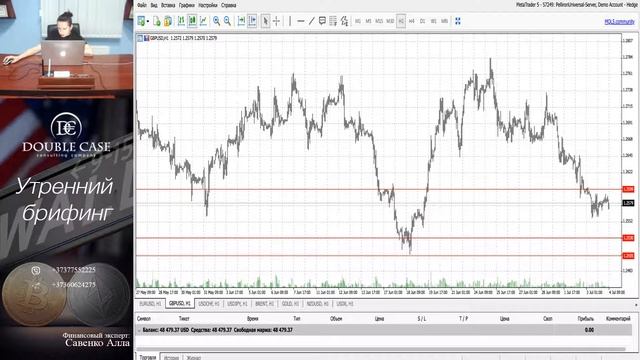Select the Crosshair tool

click(x=276, y=21)
